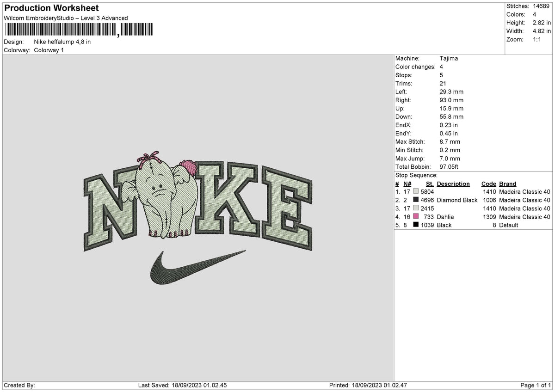Click code 1309 in the Dahlia row
This screenshot has height=392, width=555.
pos(489,217)
